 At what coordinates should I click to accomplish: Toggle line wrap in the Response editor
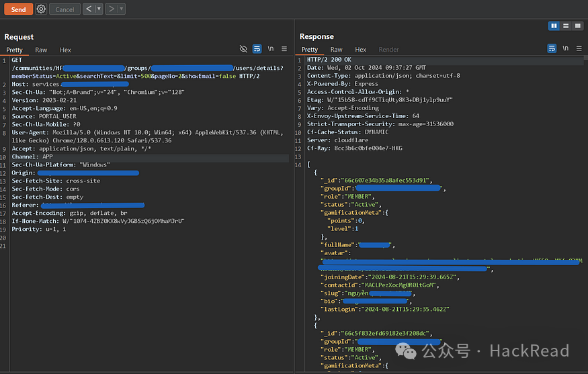click(552, 49)
